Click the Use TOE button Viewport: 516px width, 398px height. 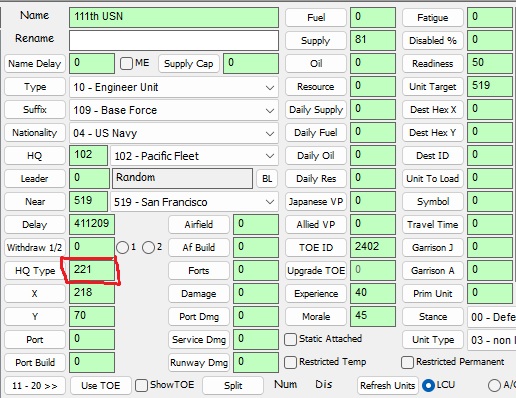pos(101,386)
